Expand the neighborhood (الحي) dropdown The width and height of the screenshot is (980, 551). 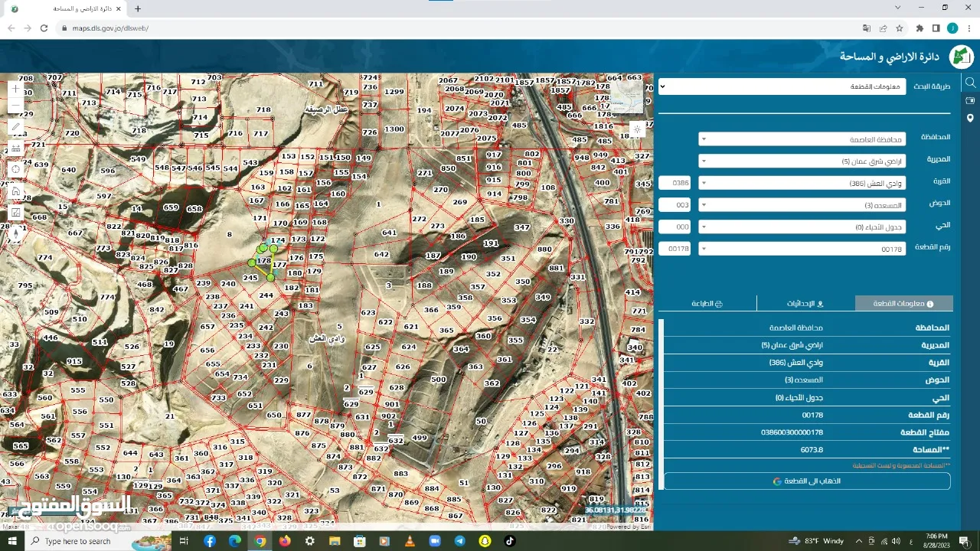pos(802,227)
